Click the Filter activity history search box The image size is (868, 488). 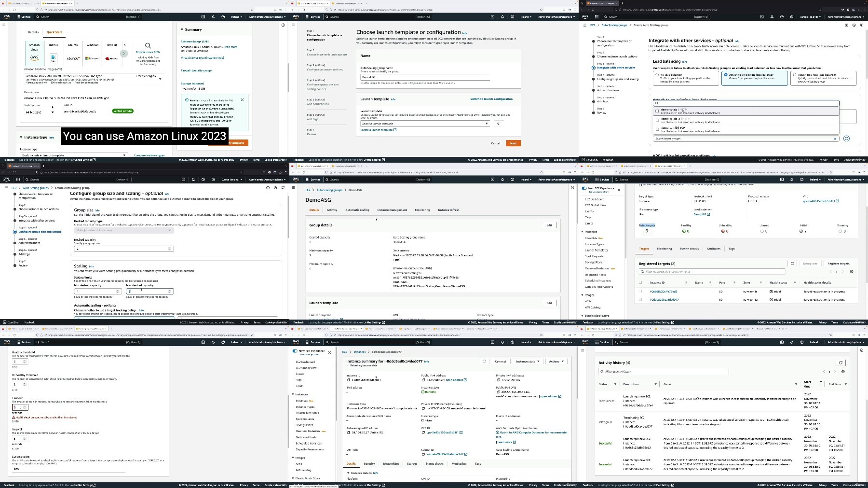664,372
